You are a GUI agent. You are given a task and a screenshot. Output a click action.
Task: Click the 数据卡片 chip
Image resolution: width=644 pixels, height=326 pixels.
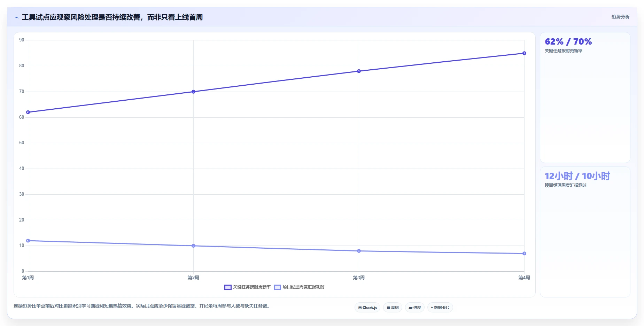(440, 308)
